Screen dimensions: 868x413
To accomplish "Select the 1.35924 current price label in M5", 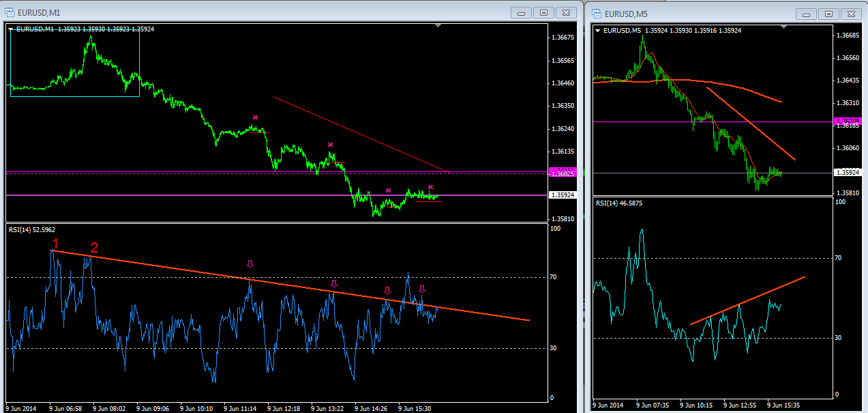I will click(x=848, y=173).
